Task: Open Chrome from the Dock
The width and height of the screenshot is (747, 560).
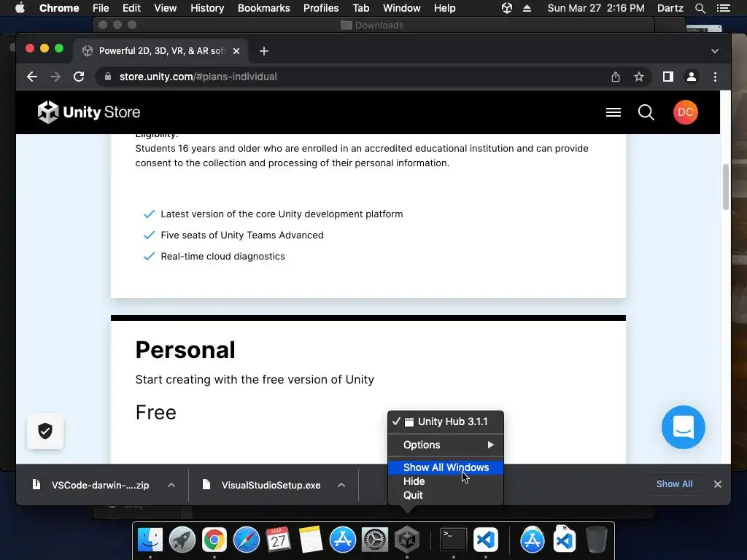Action: coord(214,540)
